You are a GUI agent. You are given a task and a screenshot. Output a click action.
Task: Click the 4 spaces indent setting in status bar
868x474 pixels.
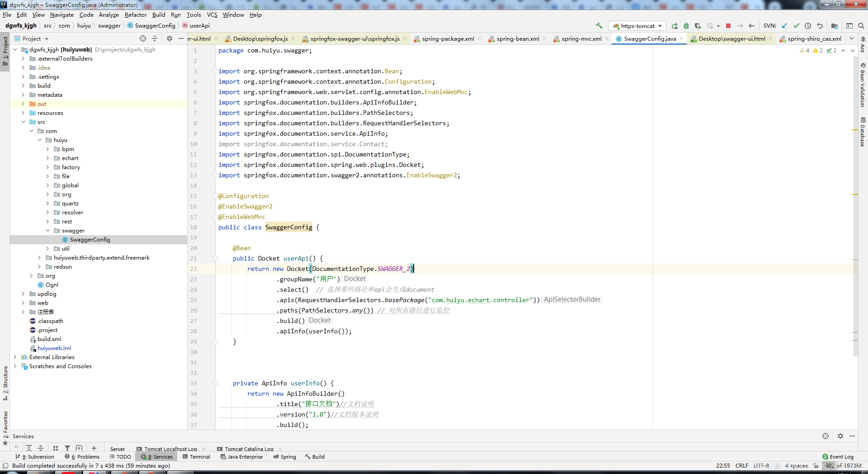point(796,465)
